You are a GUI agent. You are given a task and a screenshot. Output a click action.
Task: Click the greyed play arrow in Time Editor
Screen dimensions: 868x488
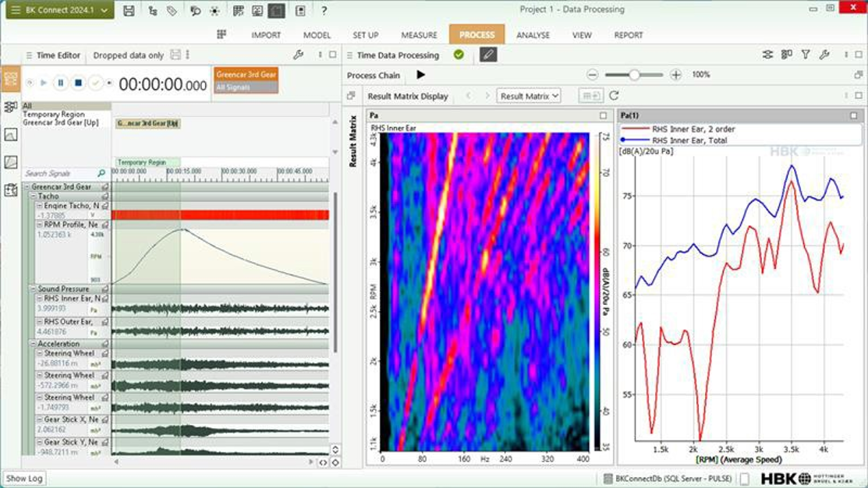43,83
